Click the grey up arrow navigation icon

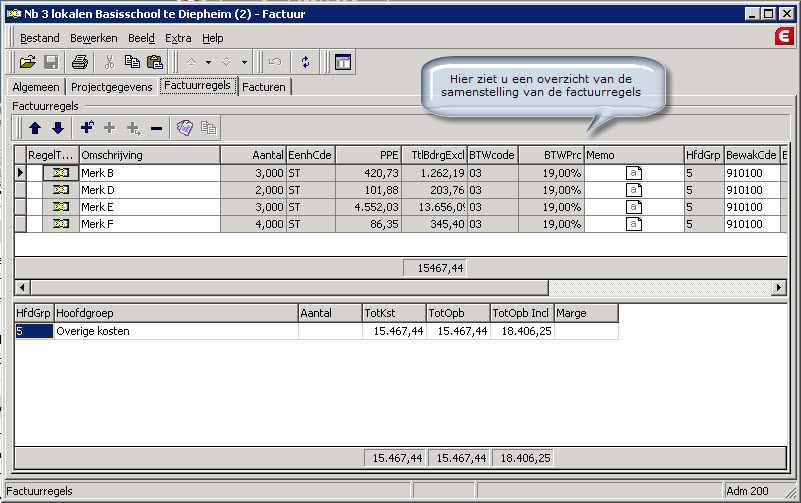[x=192, y=62]
